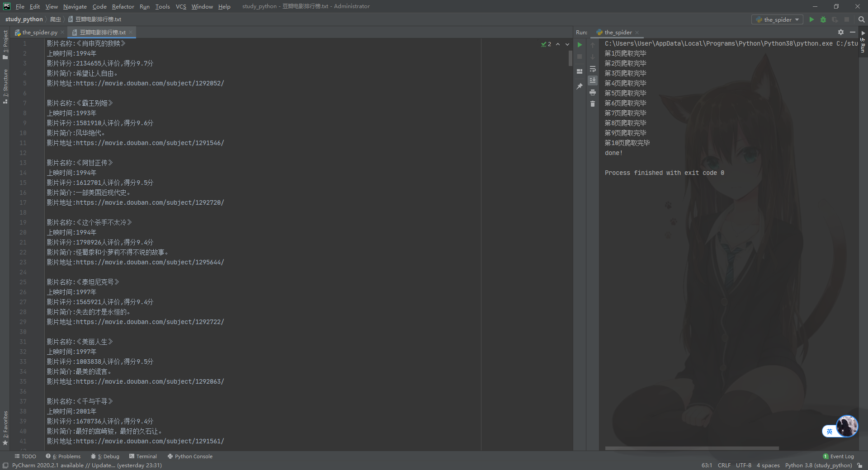This screenshot has width=868, height=470.
Task: Open the Edit menu
Action: click(x=35, y=6)
